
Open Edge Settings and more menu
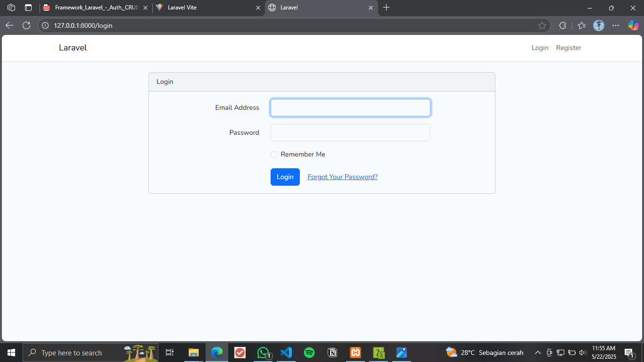[616, 25]
